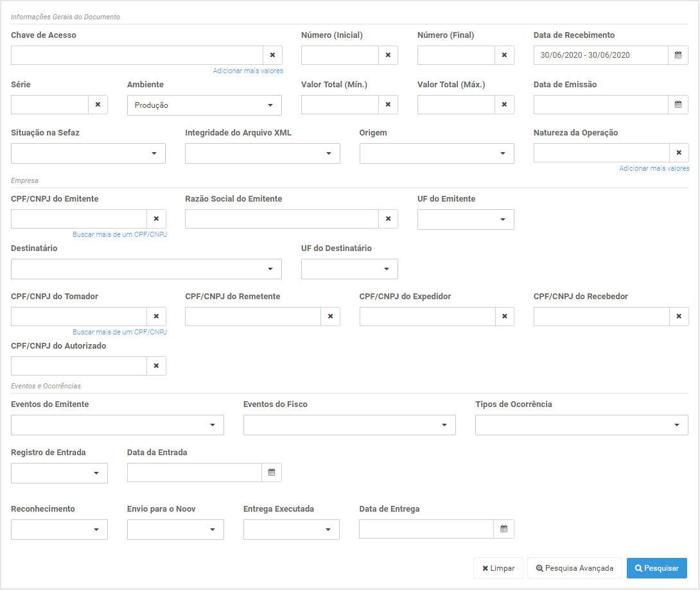Click Buscar mais de um CPF/CNPJ under Emitente

tap(119, 234)
